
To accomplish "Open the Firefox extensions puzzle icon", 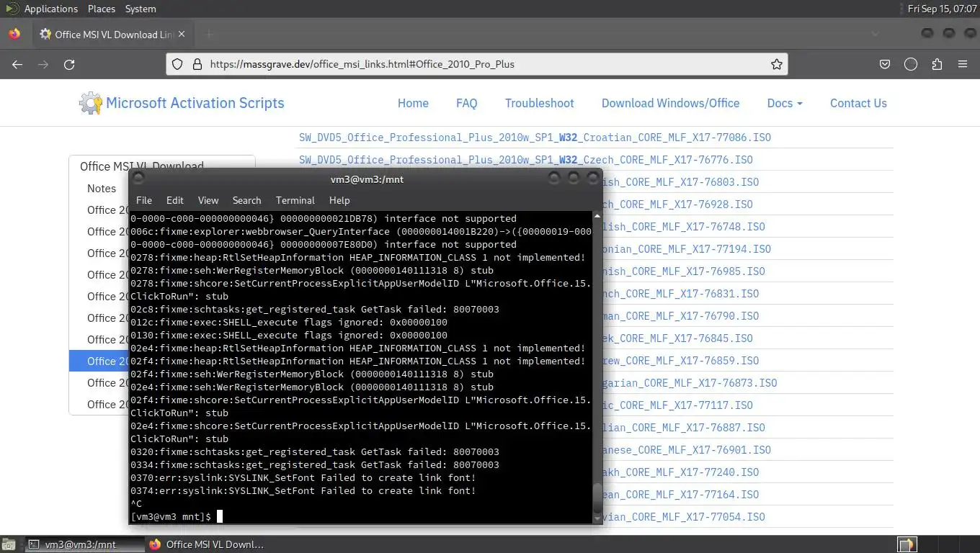I will point(937,64).
